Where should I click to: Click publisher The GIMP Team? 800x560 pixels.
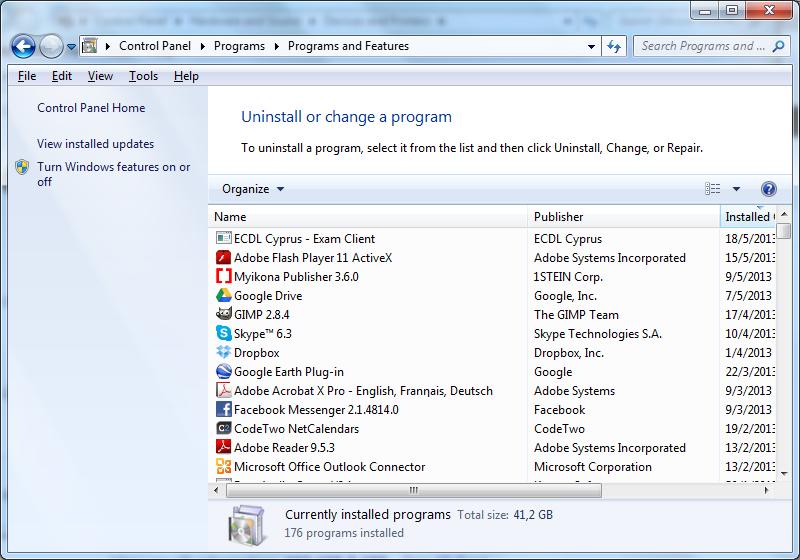click(576, 315)
